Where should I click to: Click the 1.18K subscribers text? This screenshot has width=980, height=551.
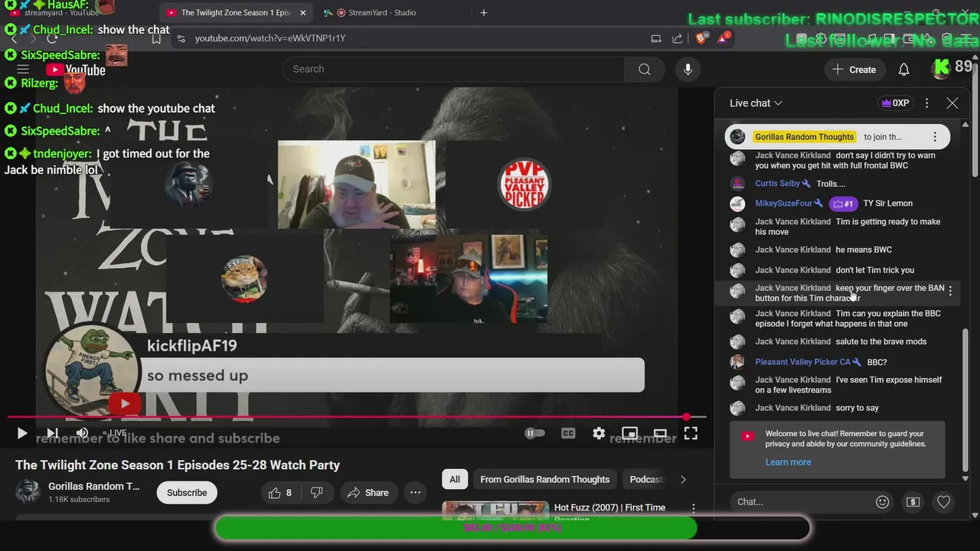pyautogui.click(x=79, y=500)
